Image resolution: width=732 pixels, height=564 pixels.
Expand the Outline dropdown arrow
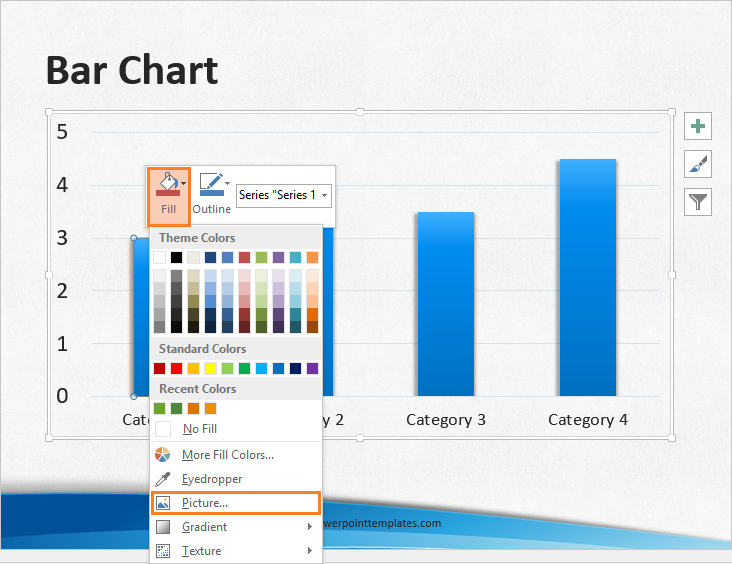(x=228, y=183)
